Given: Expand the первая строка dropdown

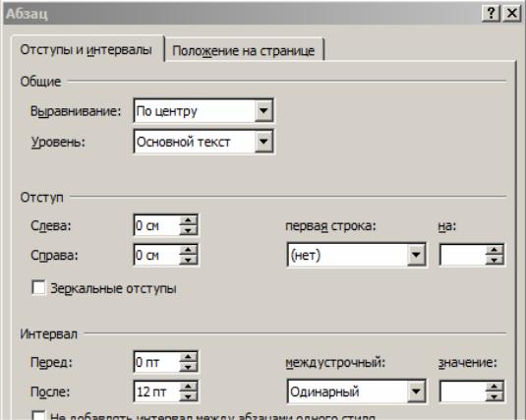Looking at the screenshot, I should pyautogui.click(x=416, y=255).
